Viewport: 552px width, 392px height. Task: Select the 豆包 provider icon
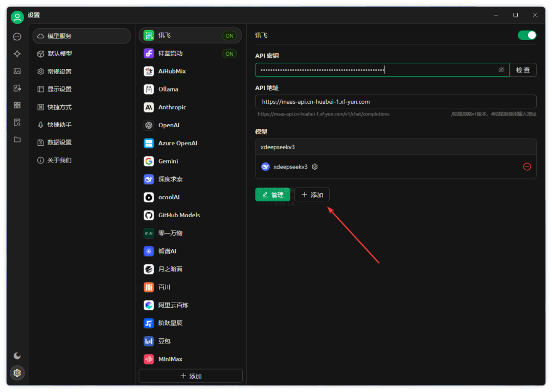pyautogui.click(x=149, y=340)
